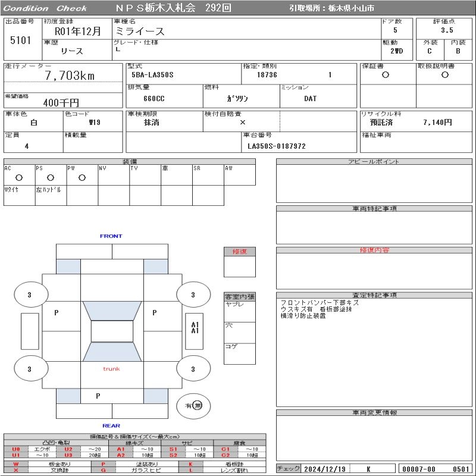
Task: Click 'G' ガラスヒビ legend entry
Action: [103, 470]
